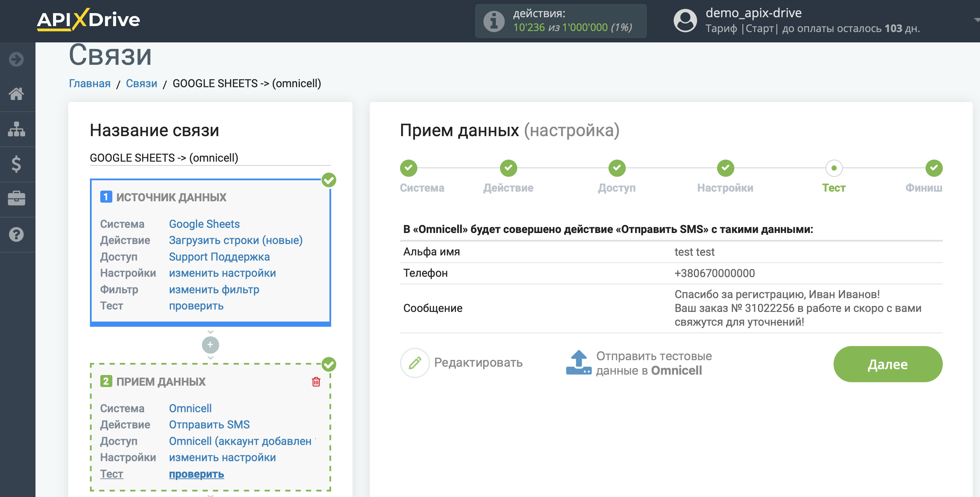Click the Сообщение row label
This screenshot has height=497, width=980.
pos(432,308)
